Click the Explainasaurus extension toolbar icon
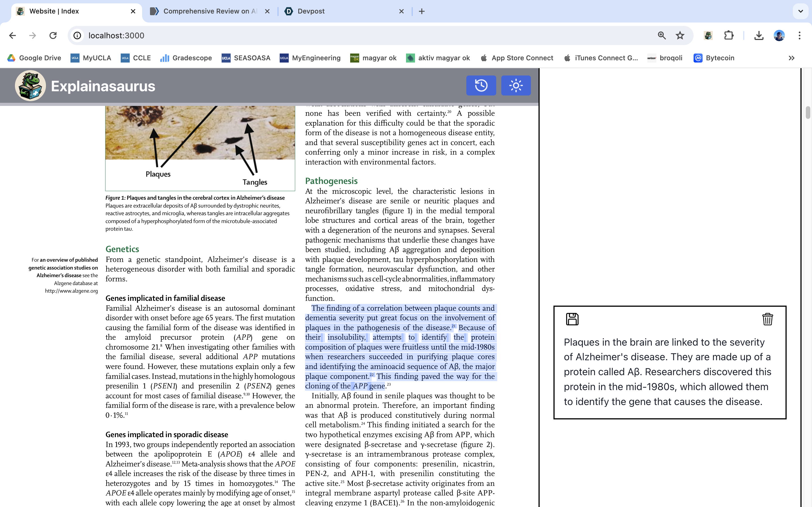Image resolution: width=812 pixels, height=507 pixels. point(708,35)
